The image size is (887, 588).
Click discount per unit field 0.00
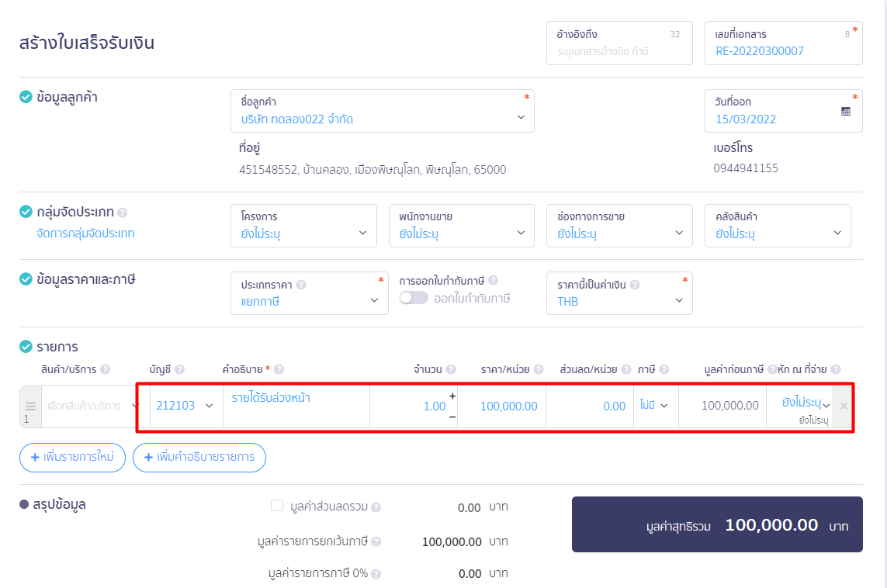590,406
